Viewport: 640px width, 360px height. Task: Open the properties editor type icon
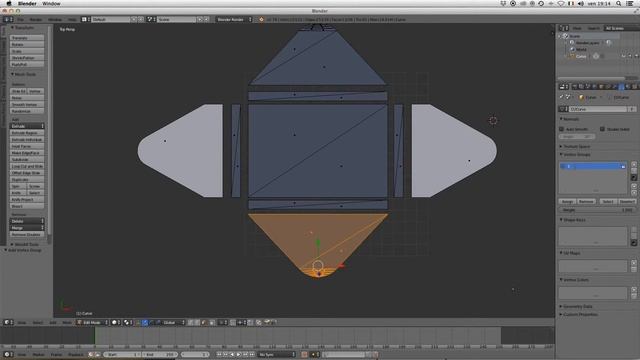tap(564, 87)
